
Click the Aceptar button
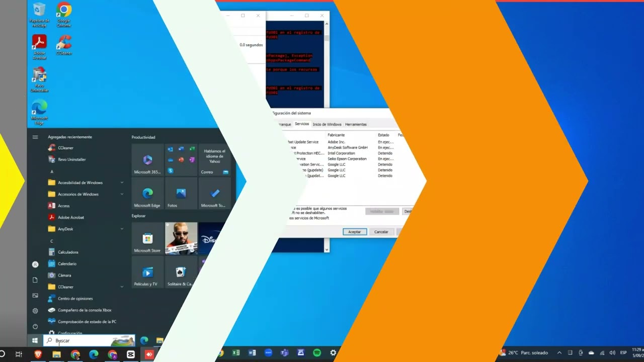pos(355,232)
